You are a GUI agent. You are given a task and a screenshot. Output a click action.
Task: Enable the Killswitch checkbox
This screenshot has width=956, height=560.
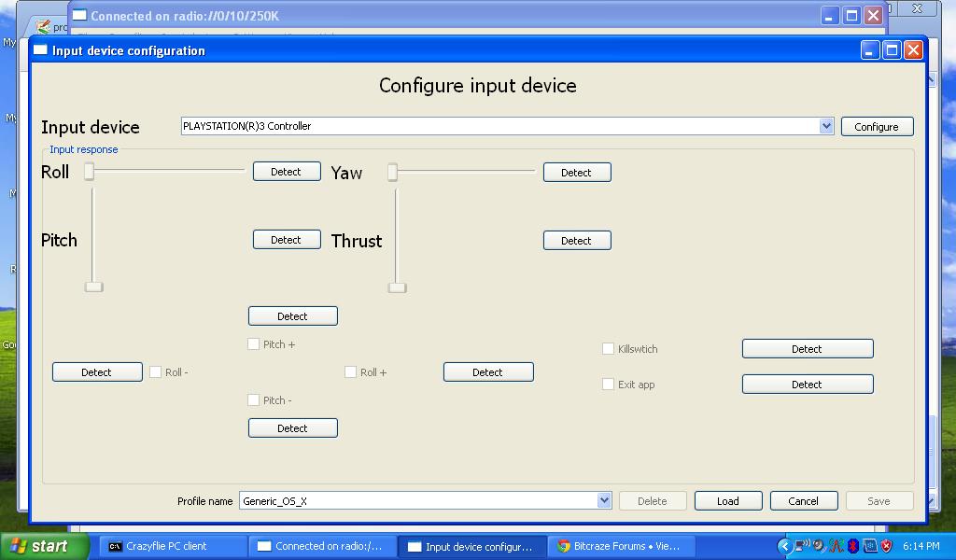tap(609, 349)
